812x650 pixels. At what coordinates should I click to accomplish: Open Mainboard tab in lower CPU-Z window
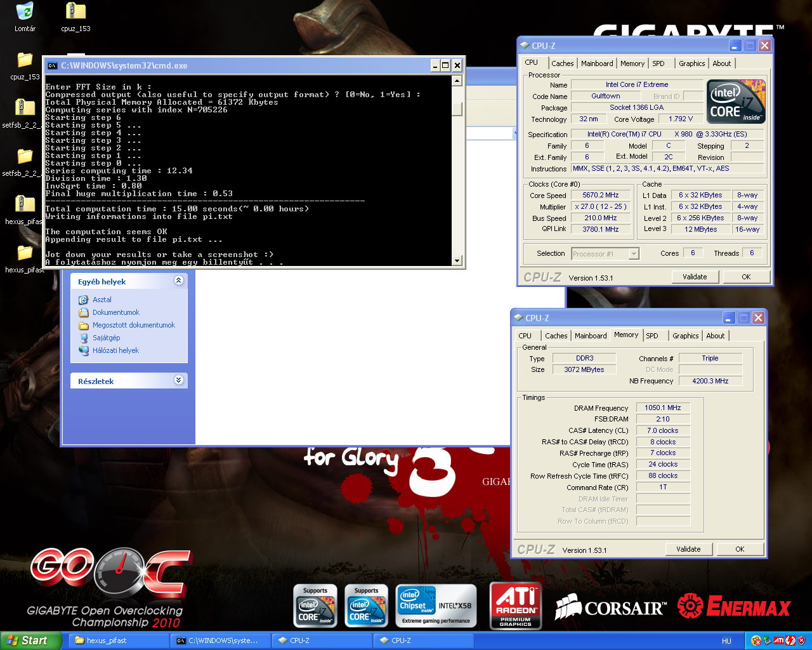[x=591, y=336]
